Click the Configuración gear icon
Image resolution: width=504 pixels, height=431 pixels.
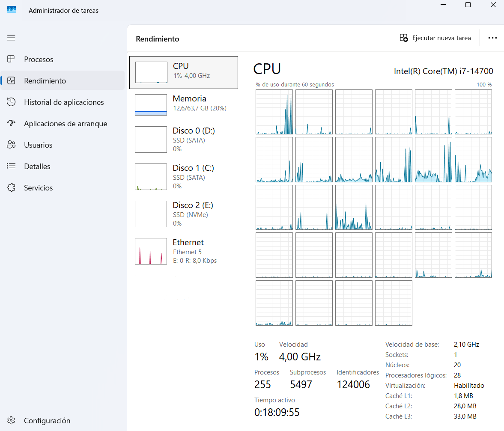point(11,420)
